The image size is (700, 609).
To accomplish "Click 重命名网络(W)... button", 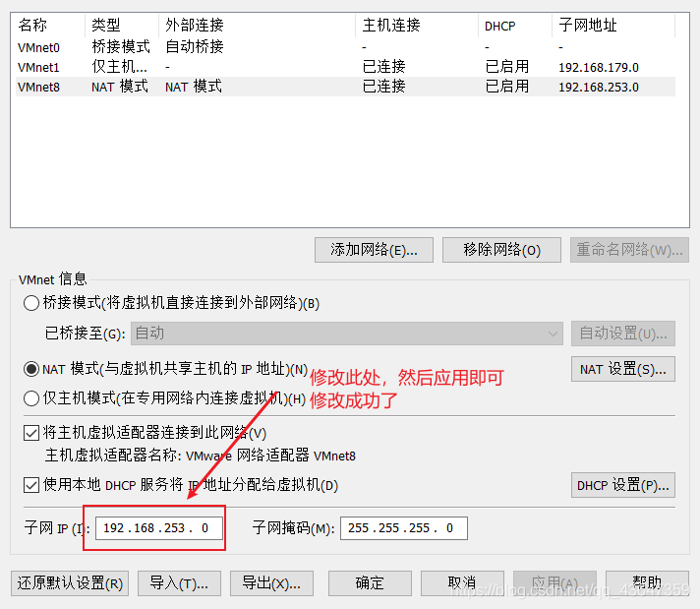I will tap(629, 250).
